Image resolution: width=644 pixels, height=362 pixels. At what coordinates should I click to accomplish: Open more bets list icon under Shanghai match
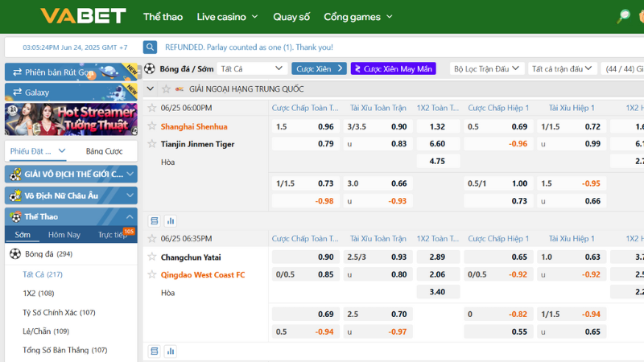(x=155, y=220)
